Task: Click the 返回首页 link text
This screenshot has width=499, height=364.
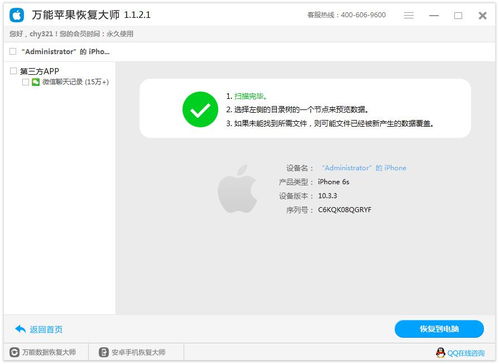Action: coord(46,329)
